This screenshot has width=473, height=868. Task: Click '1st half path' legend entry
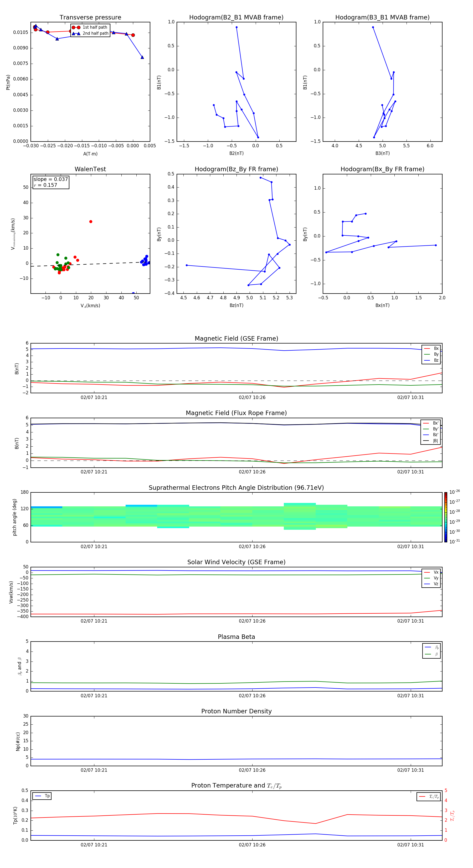click(x=90, y=27)
